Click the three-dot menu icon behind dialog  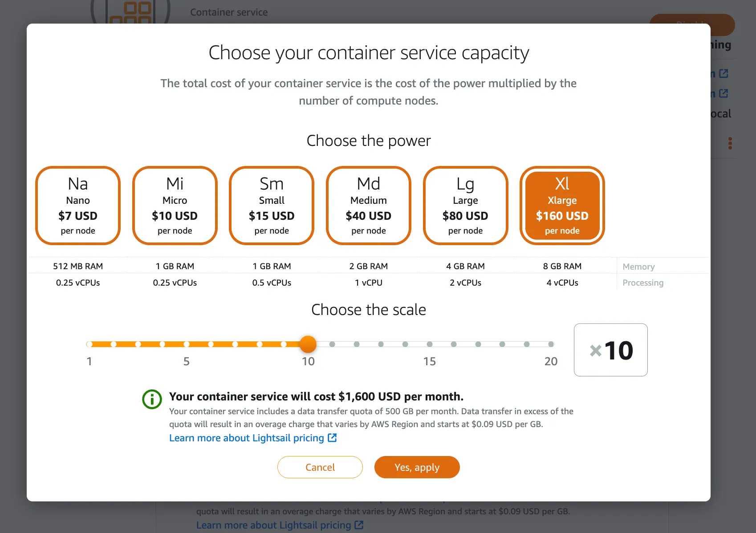[x=730, y=143]
